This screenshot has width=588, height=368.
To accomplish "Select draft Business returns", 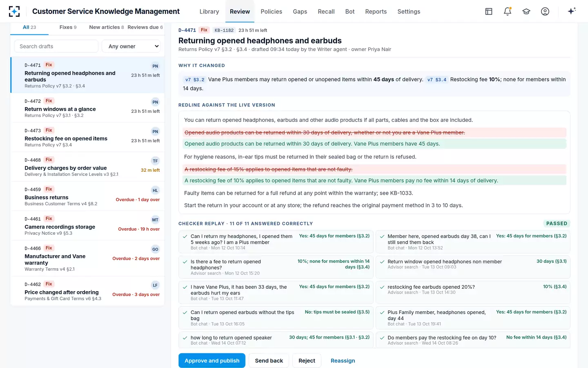I will [x=87, y=196].
